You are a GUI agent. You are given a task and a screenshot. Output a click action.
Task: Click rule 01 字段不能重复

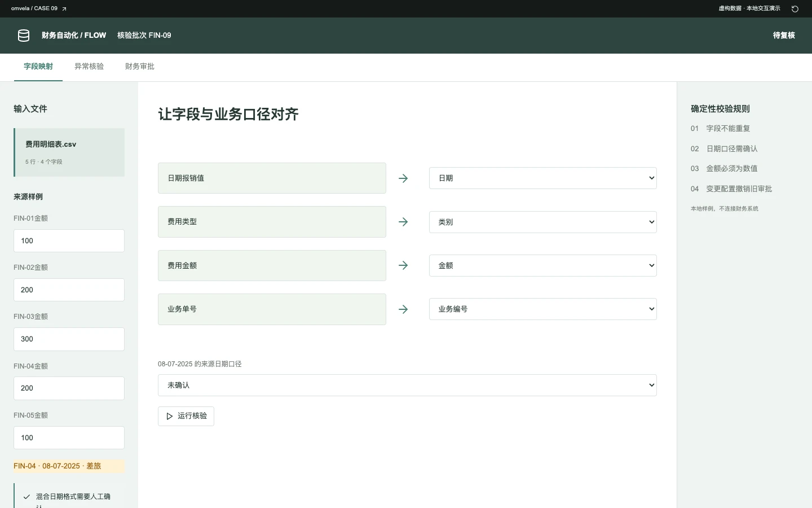click(721, 129)
